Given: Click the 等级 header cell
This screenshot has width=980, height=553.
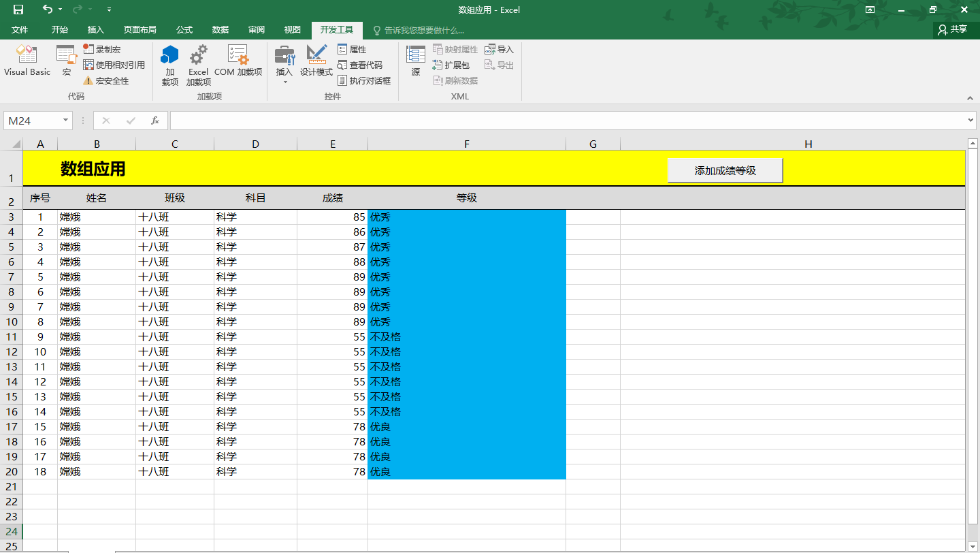Looking at the screenshot, I should pos(467,198).
